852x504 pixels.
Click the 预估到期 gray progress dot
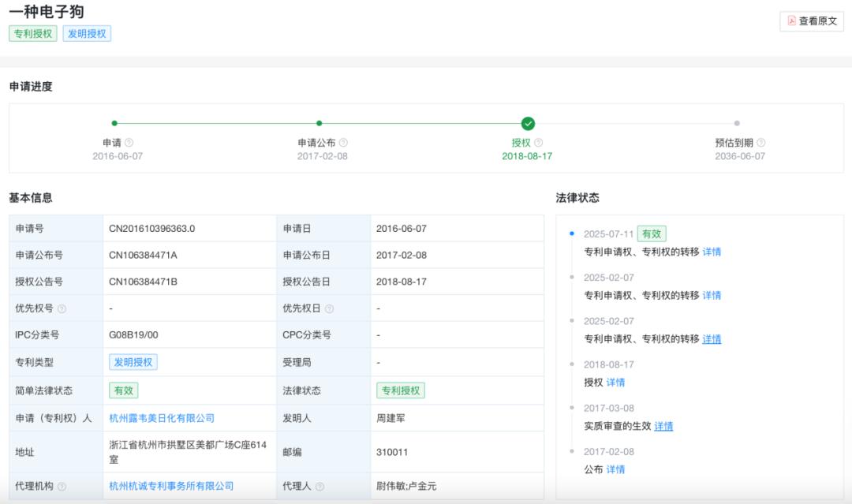(x=737, y=123)
